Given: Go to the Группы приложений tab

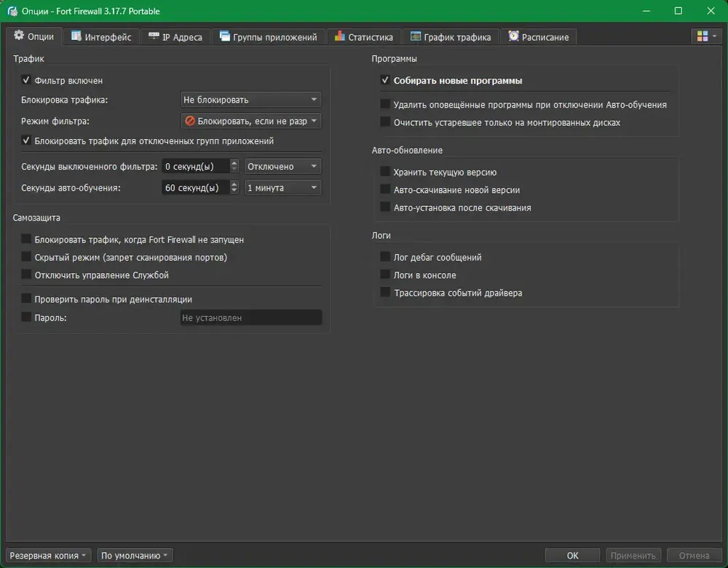Looking at the screenshot, I should coord(269,36).
